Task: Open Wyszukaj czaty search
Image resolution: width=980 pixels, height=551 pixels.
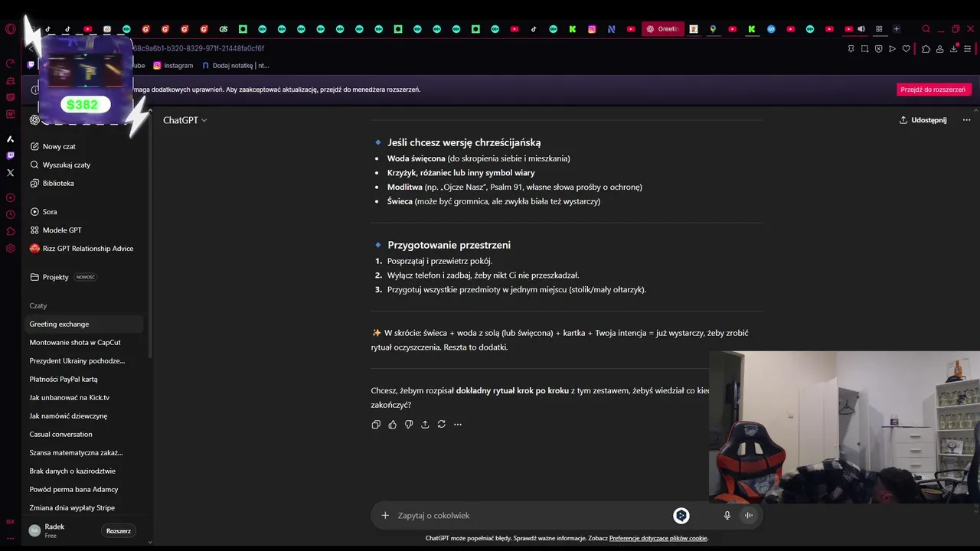Action: click(x=84, y=165)
